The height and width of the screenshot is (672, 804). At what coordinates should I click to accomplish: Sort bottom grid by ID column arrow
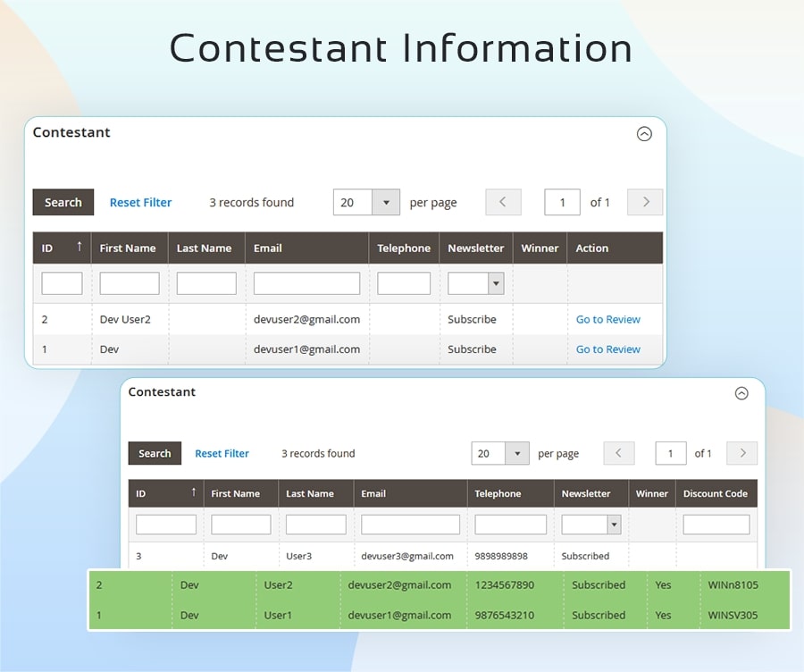[x=193, y=492]
